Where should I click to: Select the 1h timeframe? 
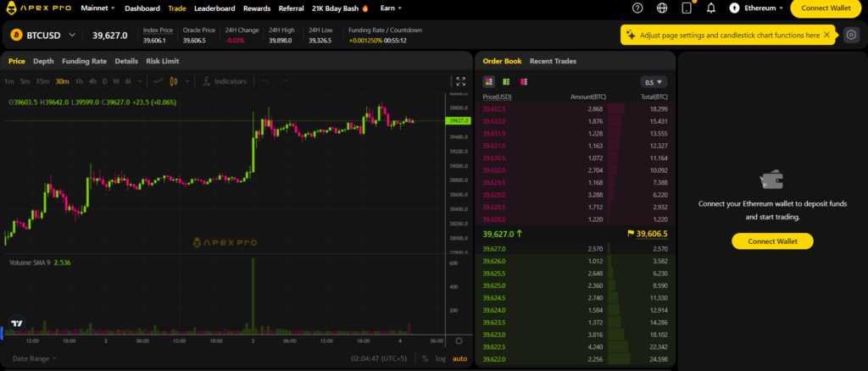79,81
